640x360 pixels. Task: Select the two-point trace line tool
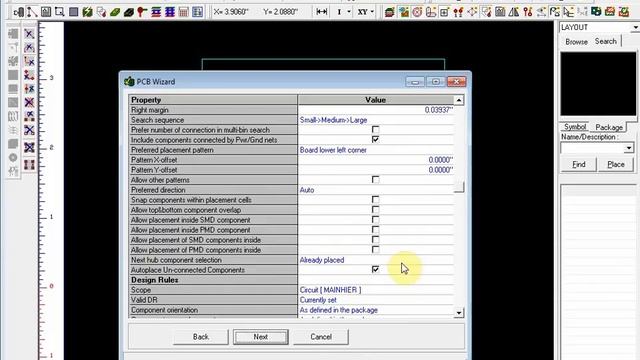point(32,12)
